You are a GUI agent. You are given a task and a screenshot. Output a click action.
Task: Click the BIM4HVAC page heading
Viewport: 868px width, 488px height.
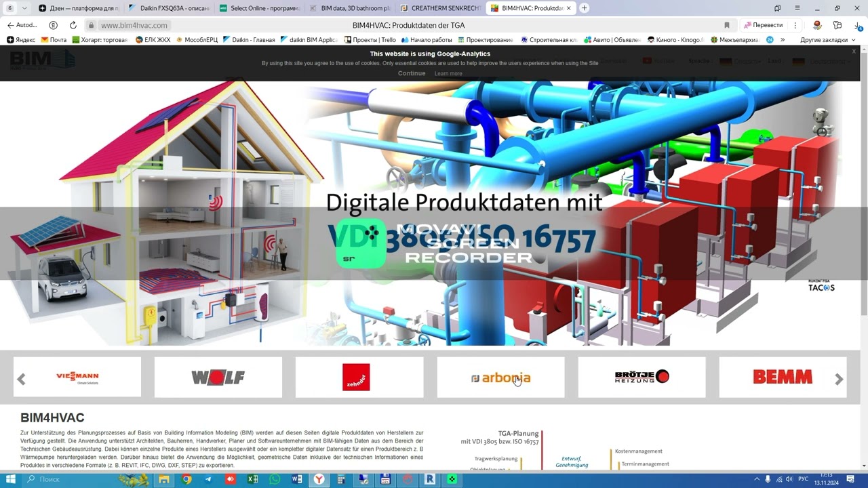(x=52, y=418)
